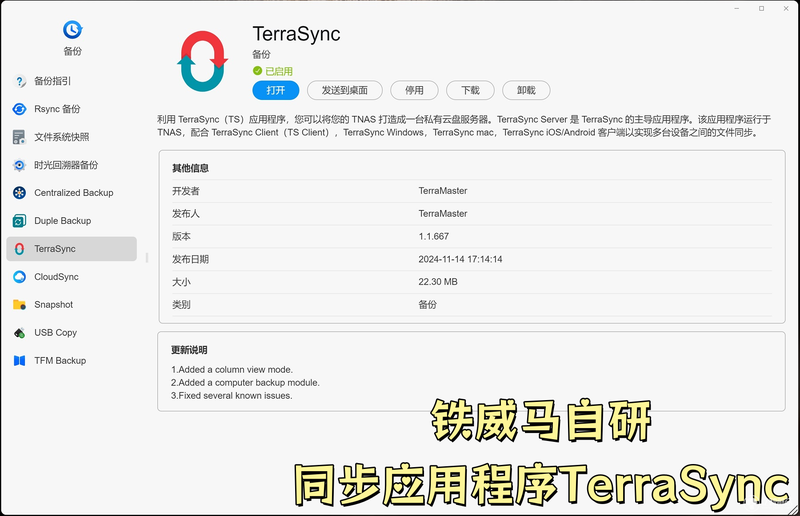Screen dimensions: 800x516
Task: Click the 备份 category text under the TerraSync title
Action: click(261, 54)
